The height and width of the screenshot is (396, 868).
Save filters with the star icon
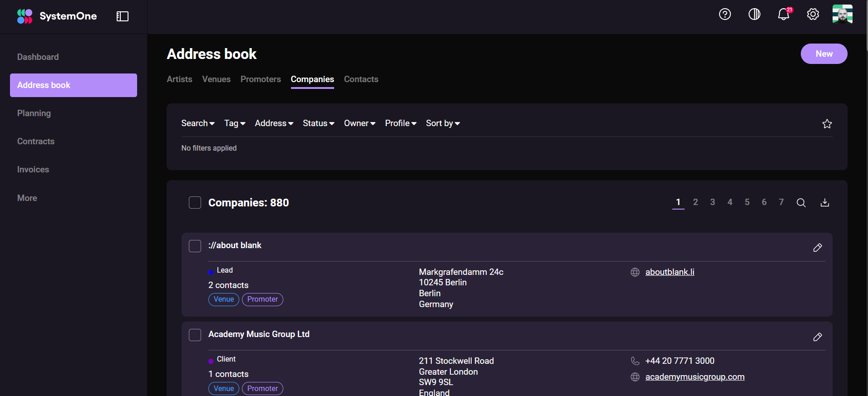[x=827, y=124]
